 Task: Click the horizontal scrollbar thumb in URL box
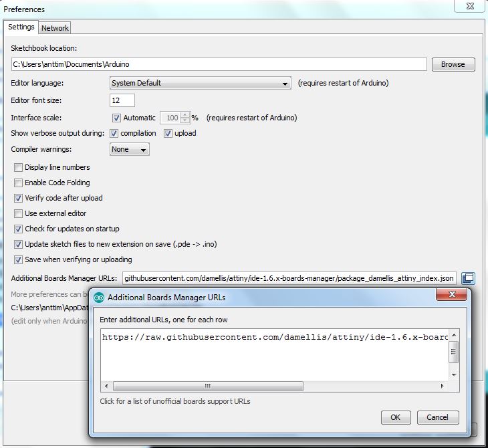(x=208, y=386)
